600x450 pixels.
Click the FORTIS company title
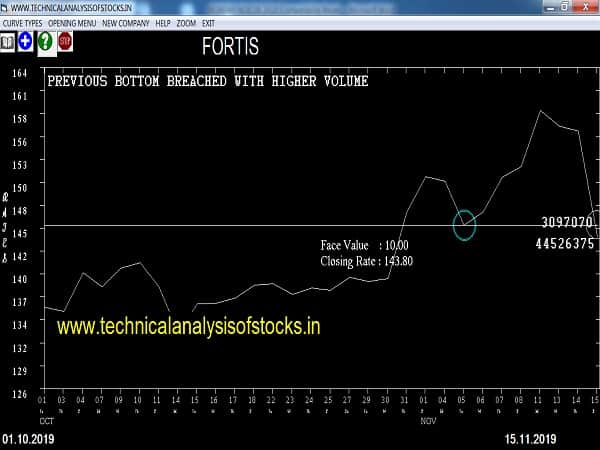pos(230,45)
